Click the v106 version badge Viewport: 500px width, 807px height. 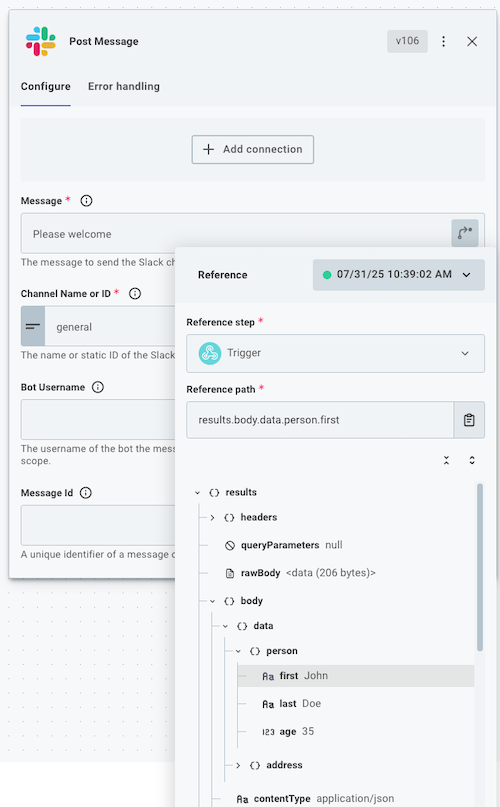(x=407, y=41)
